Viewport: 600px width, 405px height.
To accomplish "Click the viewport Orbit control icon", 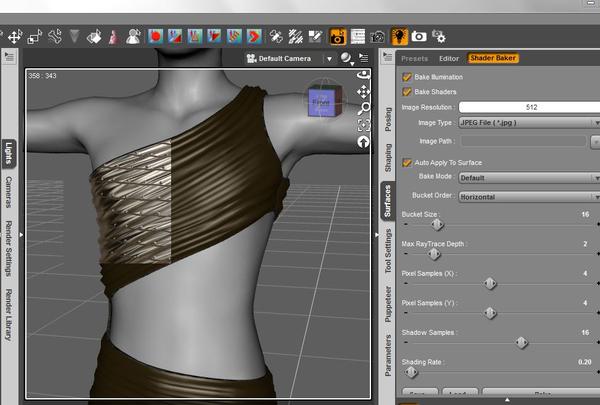I will pyautogui.click(x=363, y=75).
